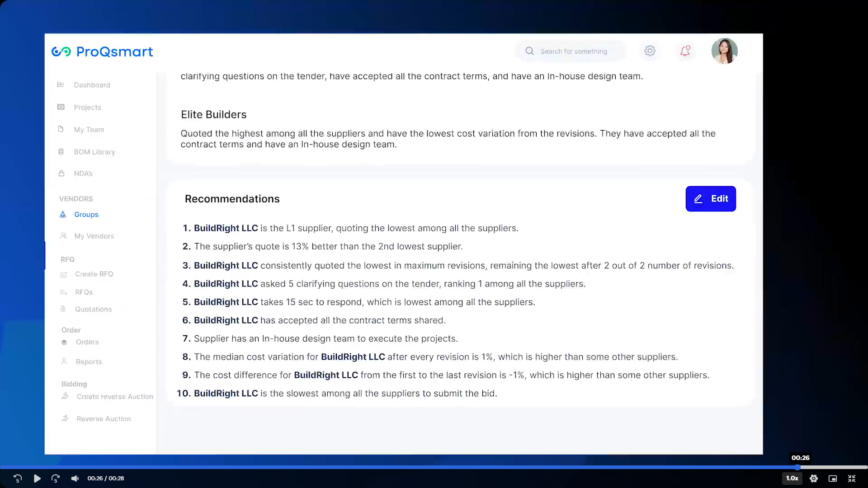Screen dimensions: 868x488
Task: Click the My Team document icon
Action: pyautogui.click(x=61, y=129)
